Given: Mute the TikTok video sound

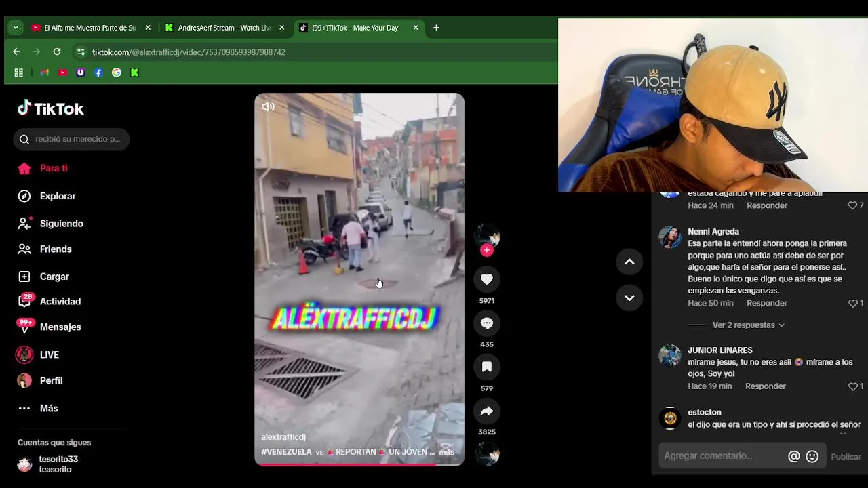Looking at the screenshot, I should [x=269, y=106].
